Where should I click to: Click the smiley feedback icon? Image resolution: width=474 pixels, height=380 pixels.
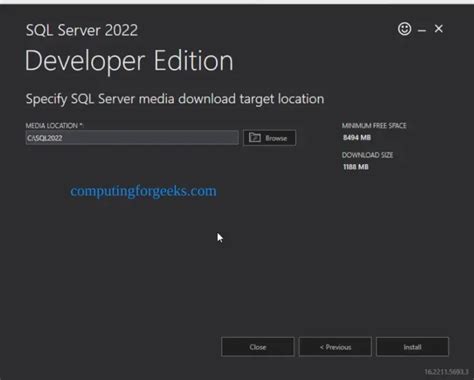coord(404,29)
